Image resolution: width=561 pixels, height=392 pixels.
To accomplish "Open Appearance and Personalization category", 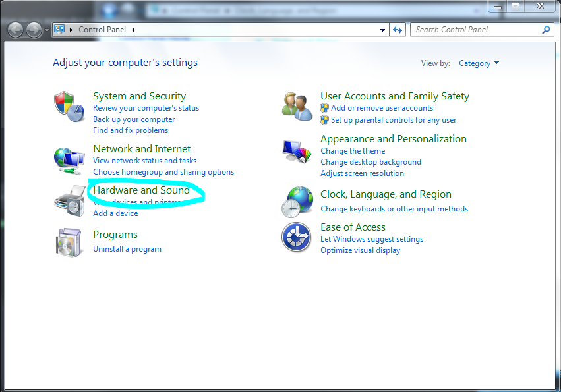I will [x=393, y=139].
